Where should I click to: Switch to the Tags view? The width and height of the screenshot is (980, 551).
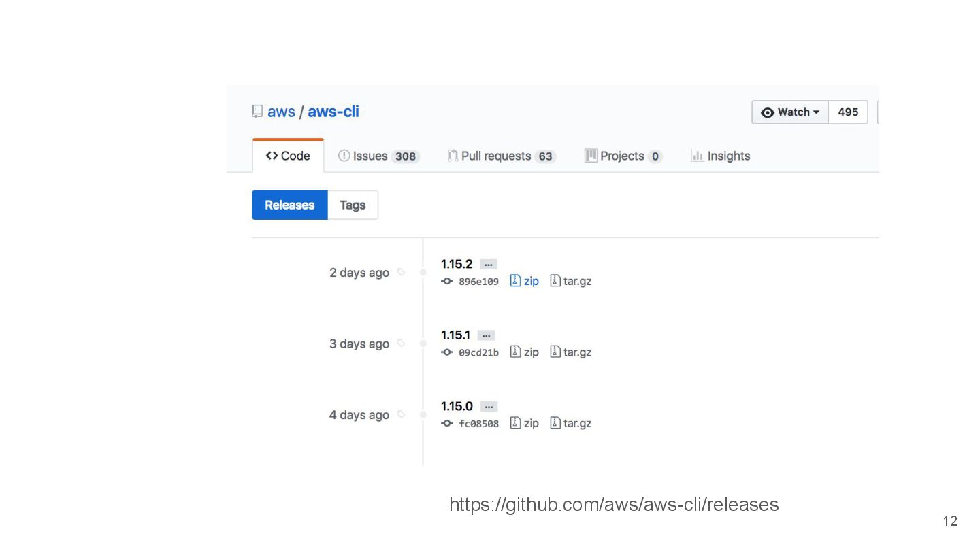click(353, 205)
